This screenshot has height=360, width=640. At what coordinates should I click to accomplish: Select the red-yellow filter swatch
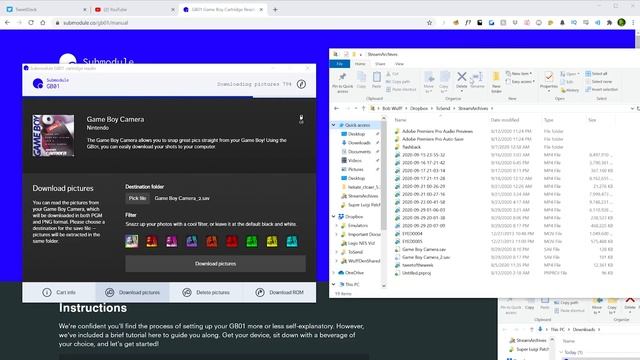[152, 241]
